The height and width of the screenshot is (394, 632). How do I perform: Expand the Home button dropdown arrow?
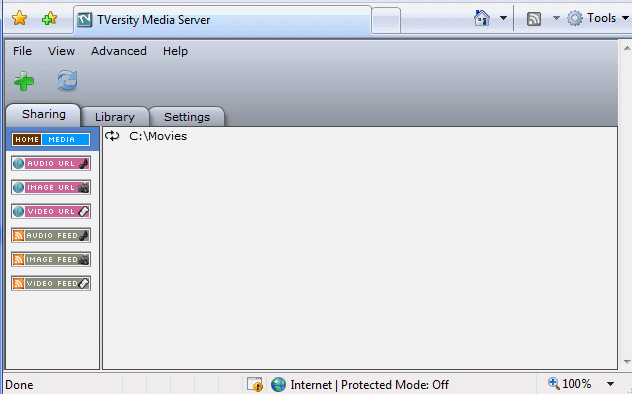[503, 18]
